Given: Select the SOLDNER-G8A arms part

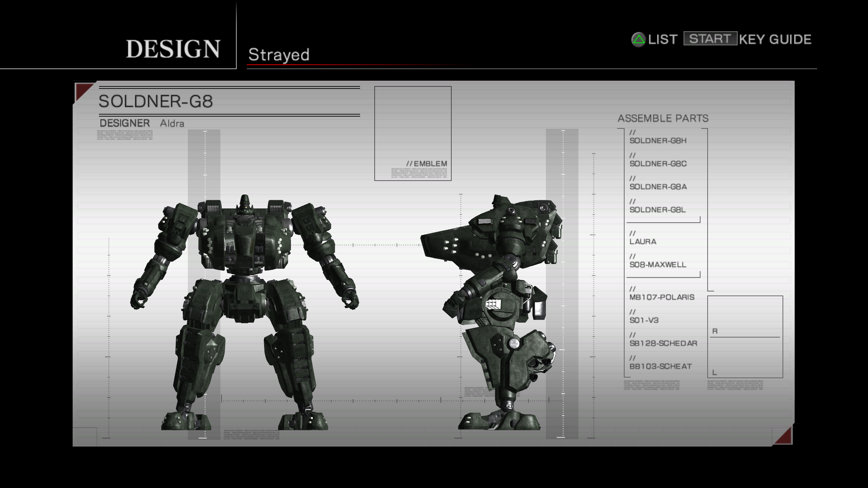Looking at the screenshot, I should pos(658,187).
